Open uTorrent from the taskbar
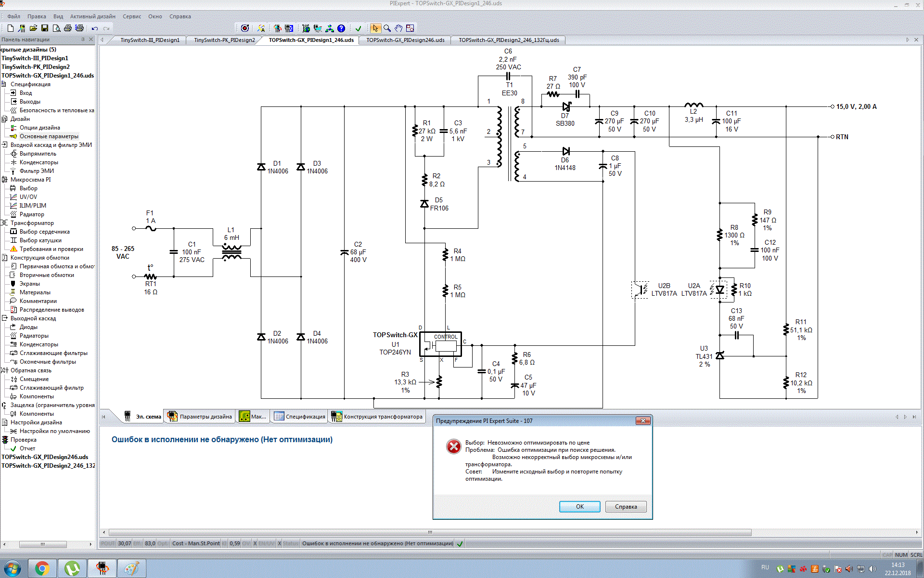 [72, 569]
